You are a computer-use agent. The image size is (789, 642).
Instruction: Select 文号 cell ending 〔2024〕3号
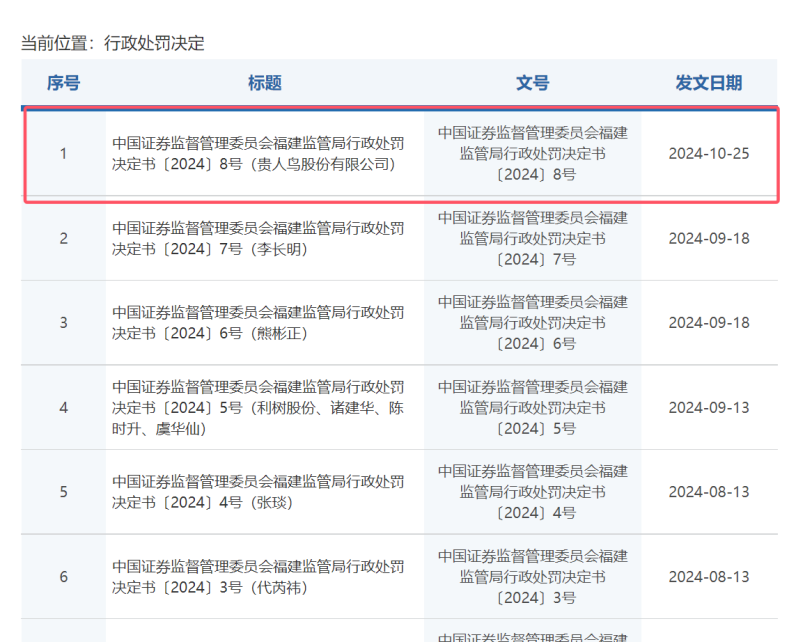coord(532,577)
